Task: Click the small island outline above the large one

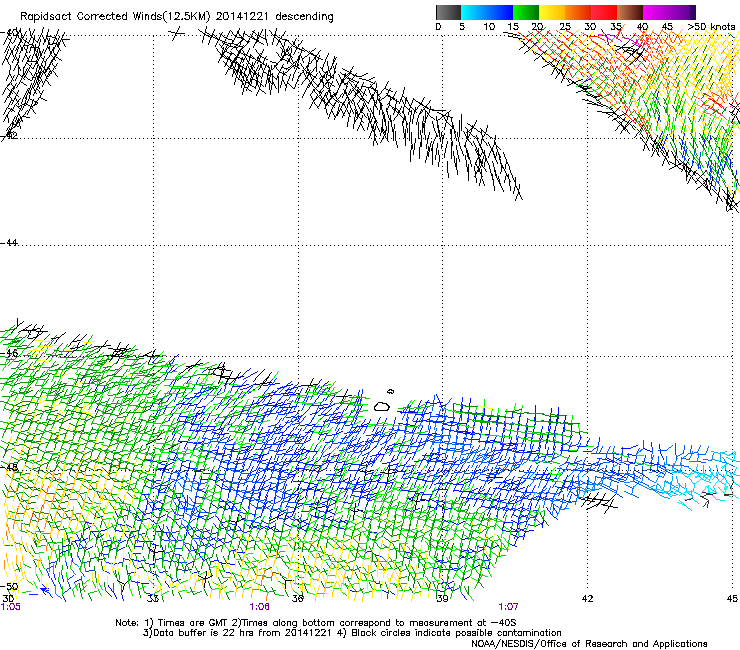Action: (x=390, y=391)
